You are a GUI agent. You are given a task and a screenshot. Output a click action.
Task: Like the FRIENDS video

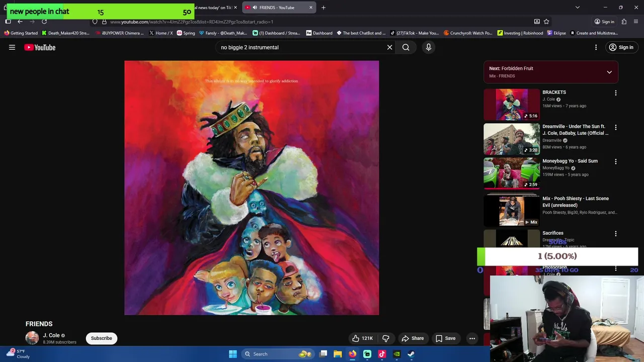pos(362,338)
